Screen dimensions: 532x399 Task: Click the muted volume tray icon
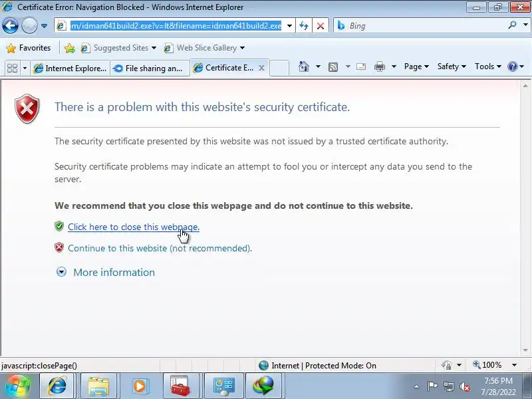465,386
